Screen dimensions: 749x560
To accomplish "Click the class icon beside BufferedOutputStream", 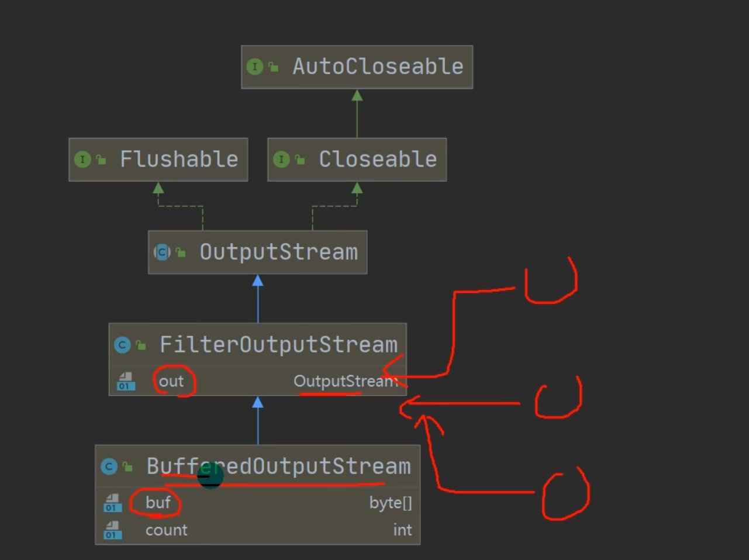I will click(x=109, y=466).
